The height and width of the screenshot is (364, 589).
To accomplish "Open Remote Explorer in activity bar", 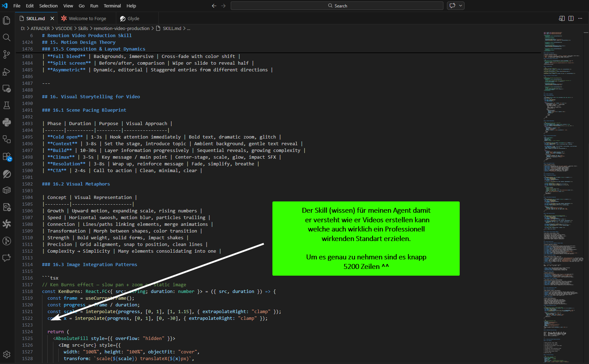I will coord(7,88).
